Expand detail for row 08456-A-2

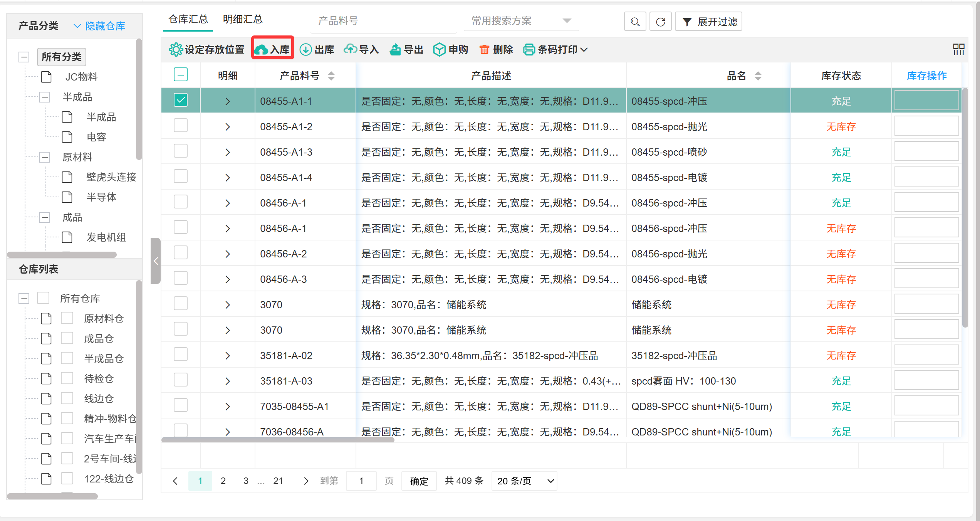[227, 254]
